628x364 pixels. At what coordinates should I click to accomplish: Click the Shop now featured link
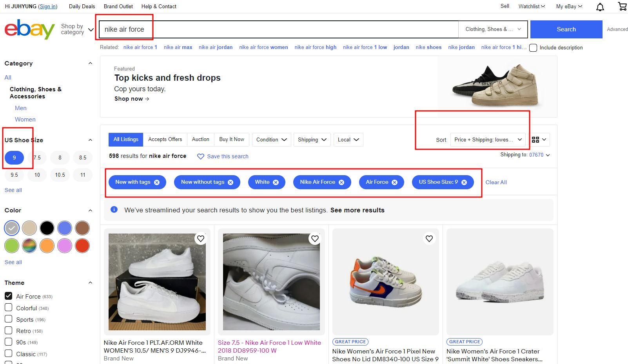[x=132, y=99]
